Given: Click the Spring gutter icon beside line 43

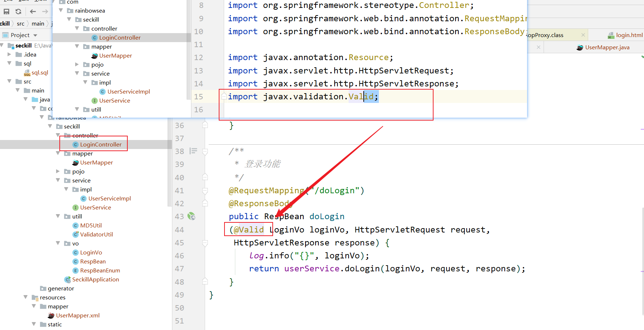Looking at the screenshot, I should (x=192, y=216).
